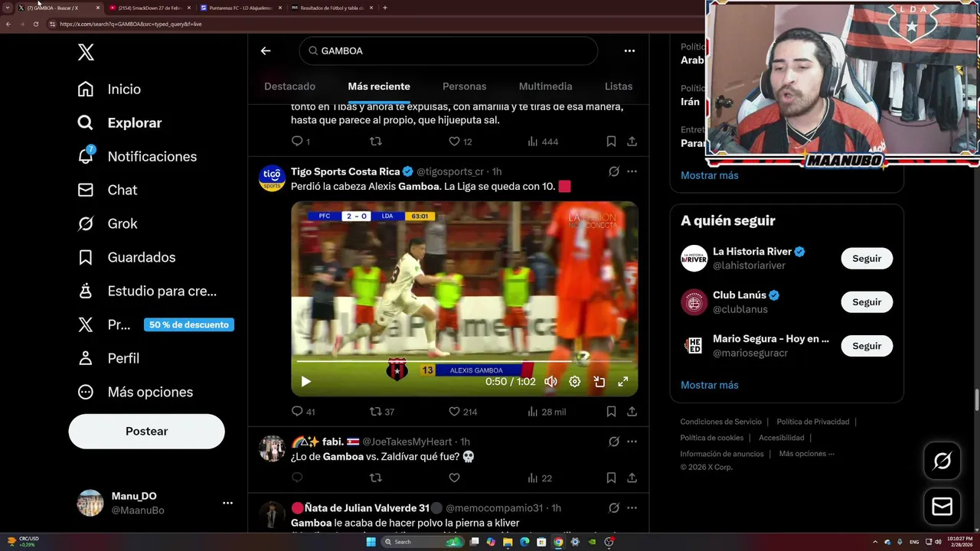This screenshot has width=980, height=551.
Task: Open Chat in the sidebar
Action: pyautogui.click(x=107, y=190)
